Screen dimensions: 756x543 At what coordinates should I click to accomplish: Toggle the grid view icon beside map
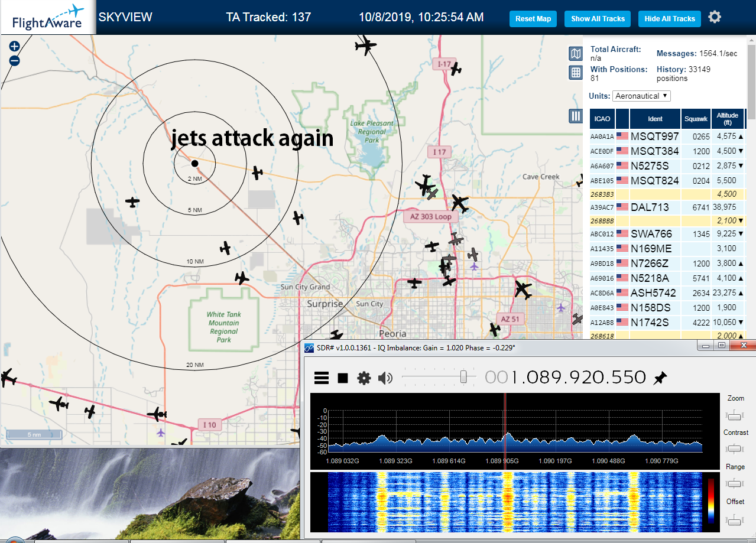576,73
